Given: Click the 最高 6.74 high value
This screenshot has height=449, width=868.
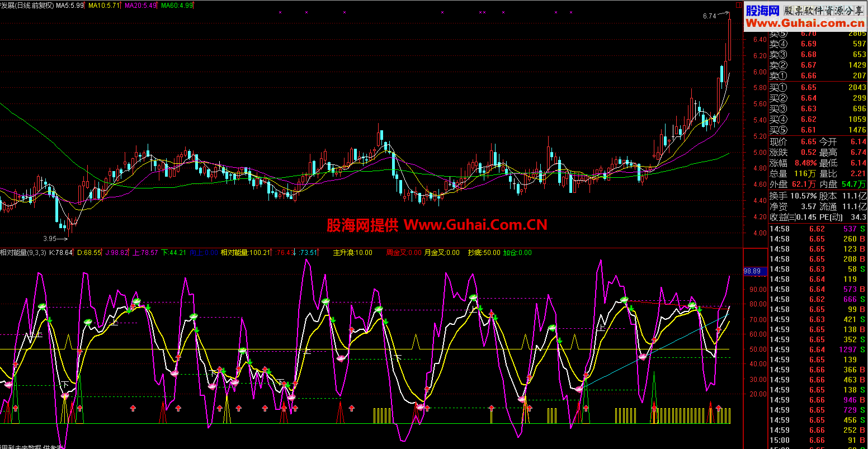Looking at the screenshot, I should pos(858,153).
